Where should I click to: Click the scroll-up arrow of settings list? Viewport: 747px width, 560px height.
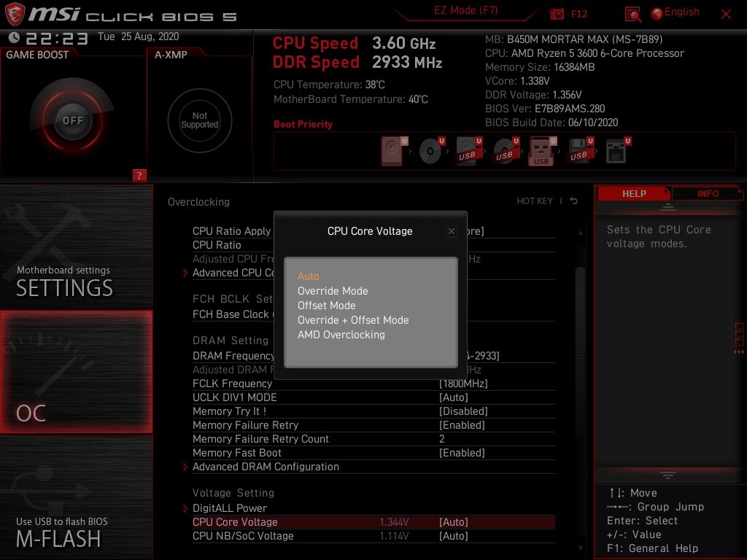(x=580, y=233)
